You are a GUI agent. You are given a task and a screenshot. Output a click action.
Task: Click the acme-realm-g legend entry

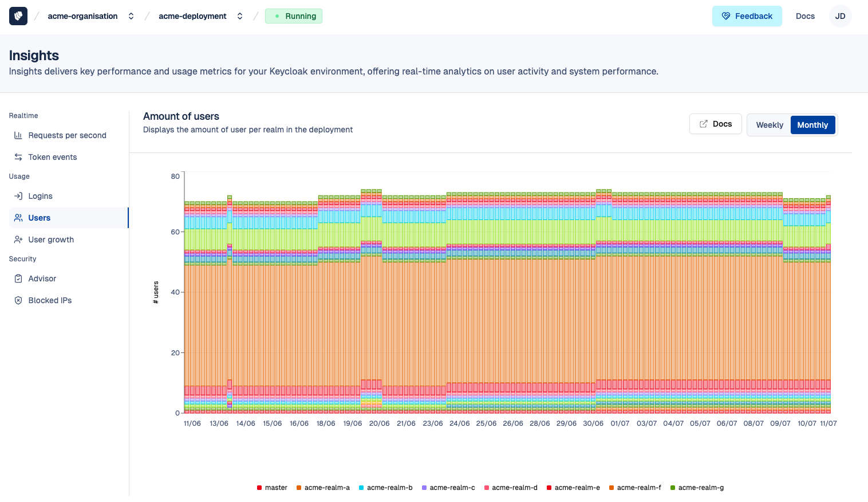click(697, 488)
